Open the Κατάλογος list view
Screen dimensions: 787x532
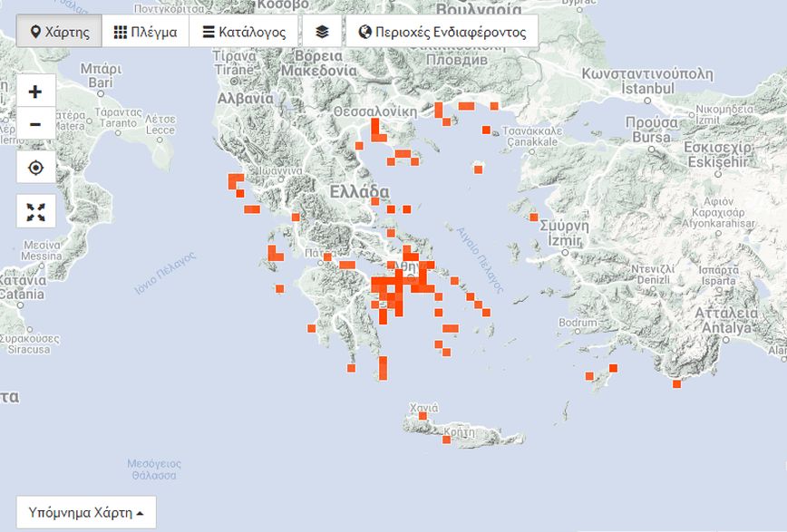(244, 32)
